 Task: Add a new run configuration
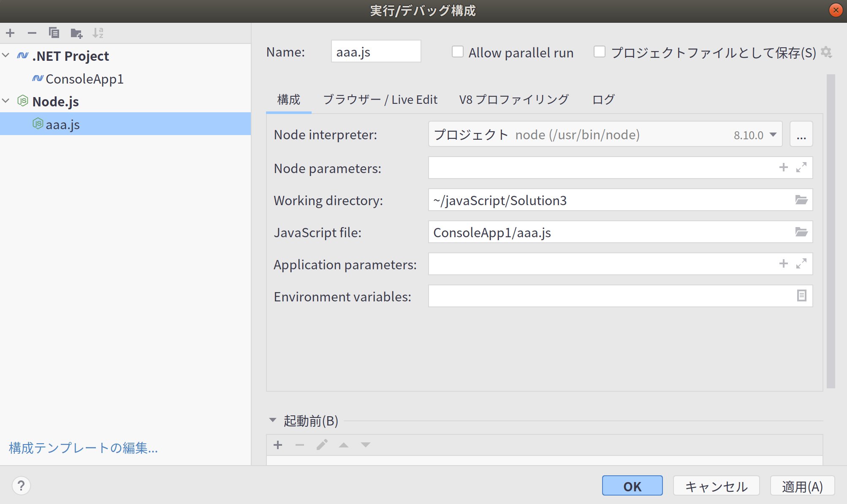point(10,33)
